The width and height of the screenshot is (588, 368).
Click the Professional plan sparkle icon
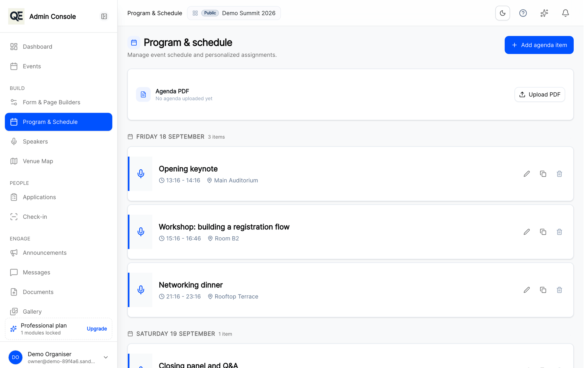coord(13,329)
